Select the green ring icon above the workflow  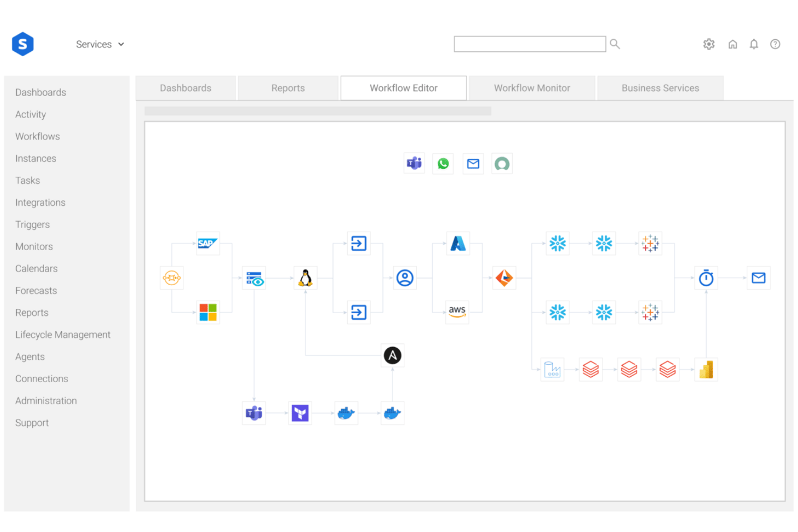(x=502, y=163)
